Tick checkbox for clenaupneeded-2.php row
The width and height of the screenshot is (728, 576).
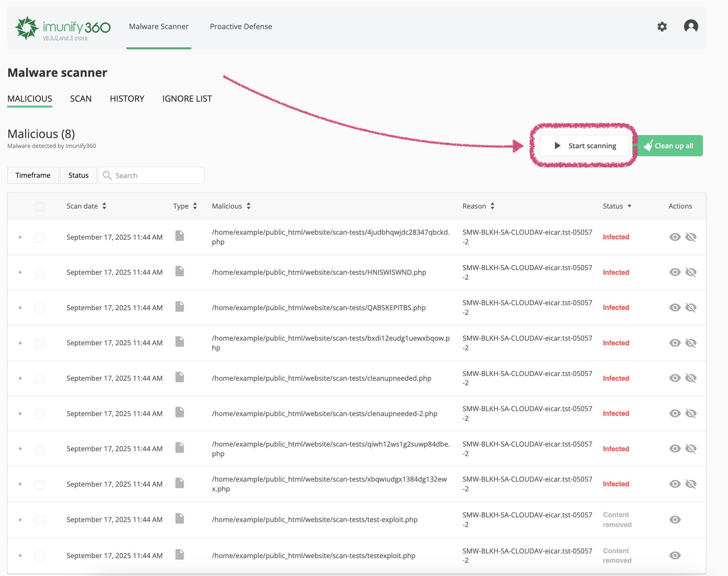tap(40, 414)
